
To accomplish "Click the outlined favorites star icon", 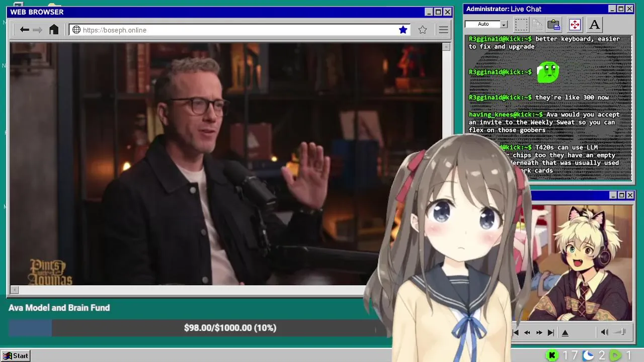I will pos(423,30).
